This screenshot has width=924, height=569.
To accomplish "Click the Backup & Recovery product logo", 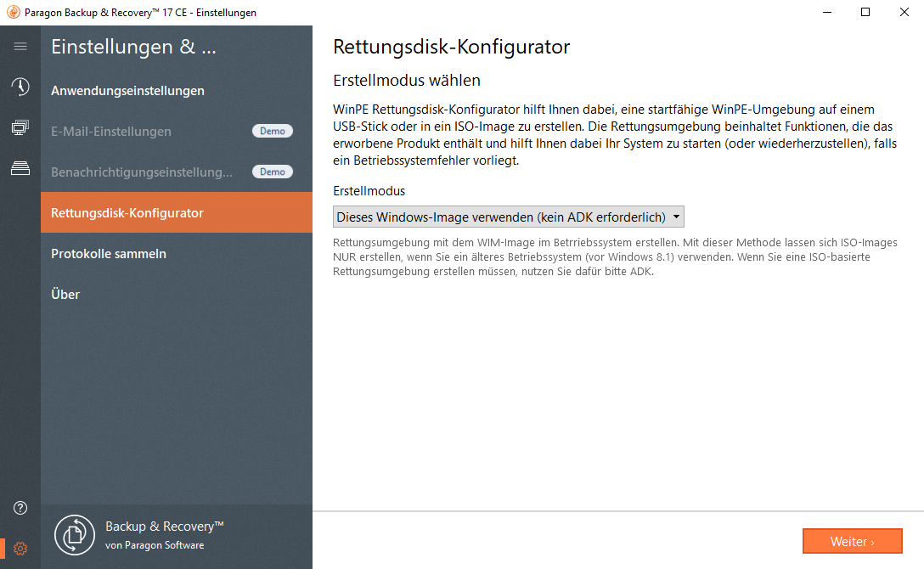I will pos(74,535).
